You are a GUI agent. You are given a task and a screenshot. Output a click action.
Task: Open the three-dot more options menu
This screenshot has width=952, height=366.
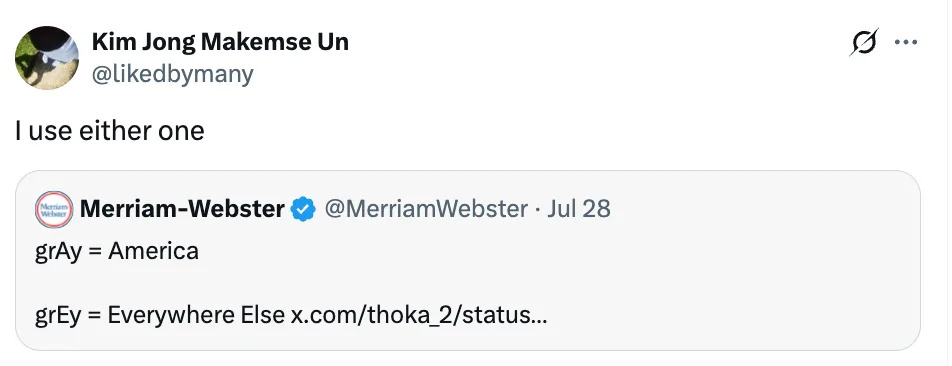[906, 42]
